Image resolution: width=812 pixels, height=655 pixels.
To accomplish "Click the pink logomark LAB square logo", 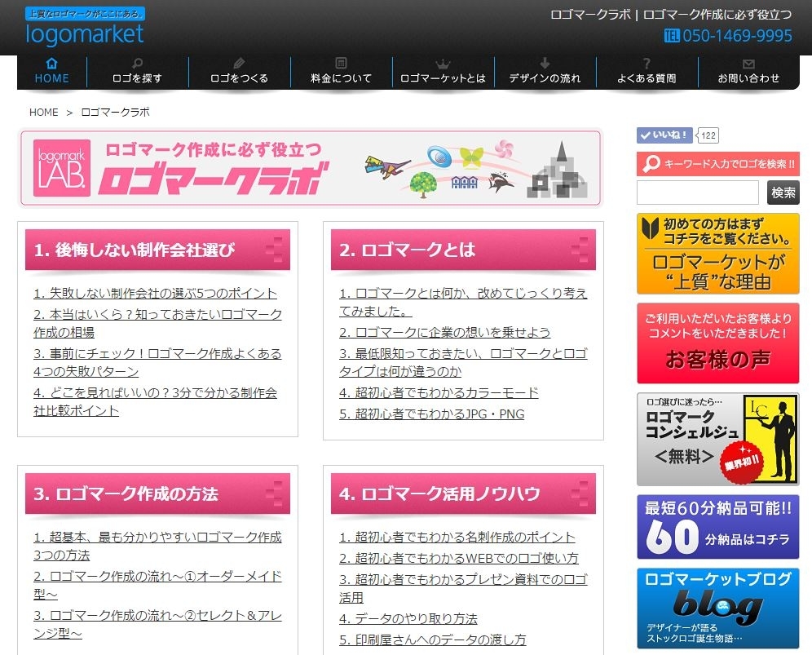I will click(x=62, y=168).
